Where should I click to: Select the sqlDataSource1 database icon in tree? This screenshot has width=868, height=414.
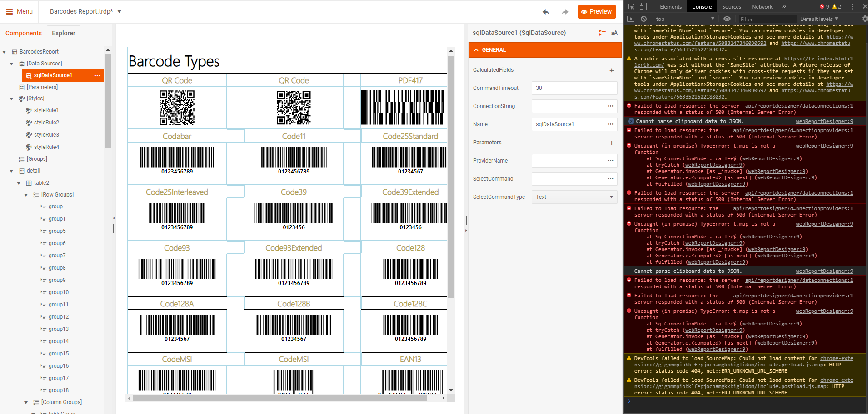pyautogui.click(x=29, y=75)
